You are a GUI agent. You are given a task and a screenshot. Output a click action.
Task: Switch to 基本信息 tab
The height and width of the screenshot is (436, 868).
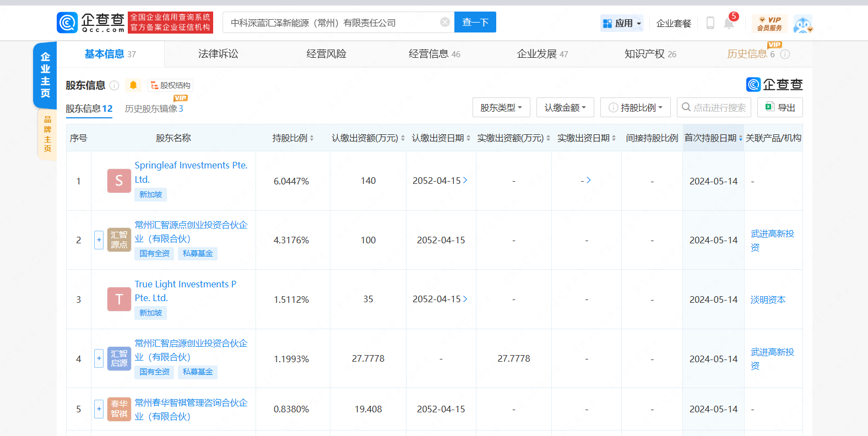click(x=110, y=54)
